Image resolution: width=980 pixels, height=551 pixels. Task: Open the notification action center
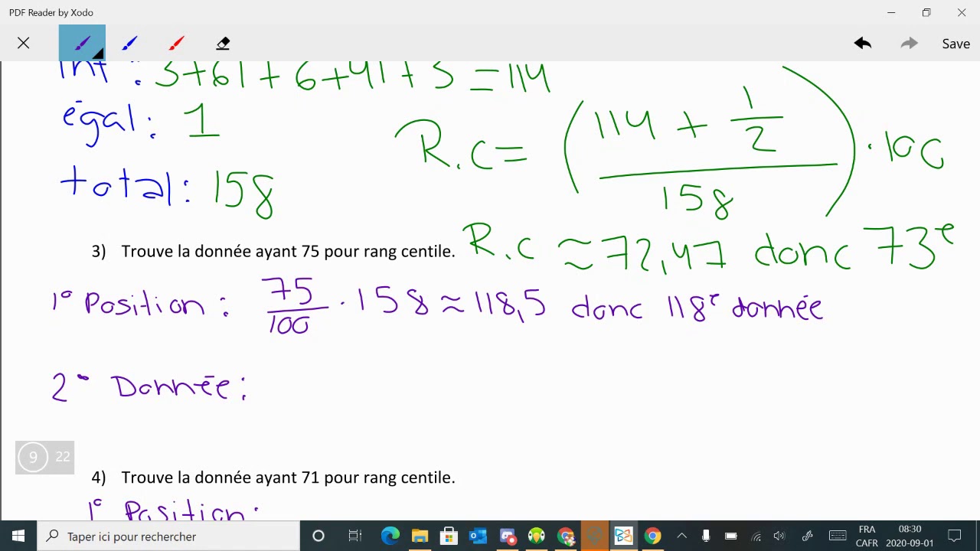955,536
